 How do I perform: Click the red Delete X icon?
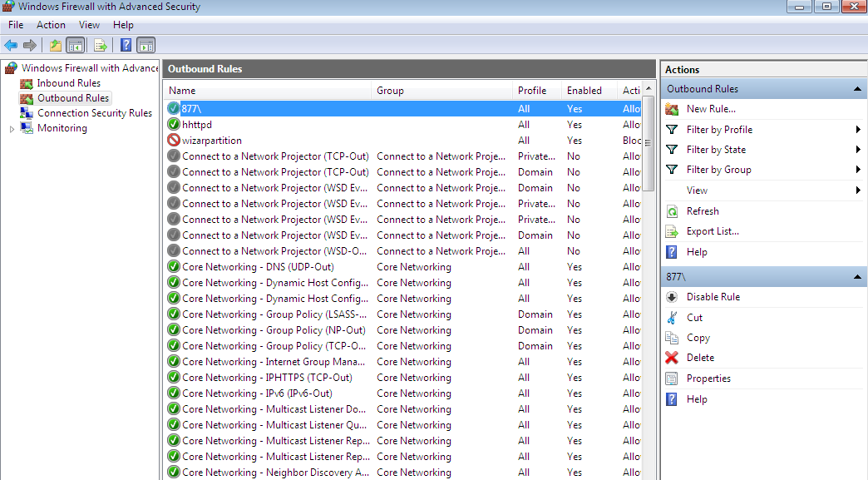672,358
